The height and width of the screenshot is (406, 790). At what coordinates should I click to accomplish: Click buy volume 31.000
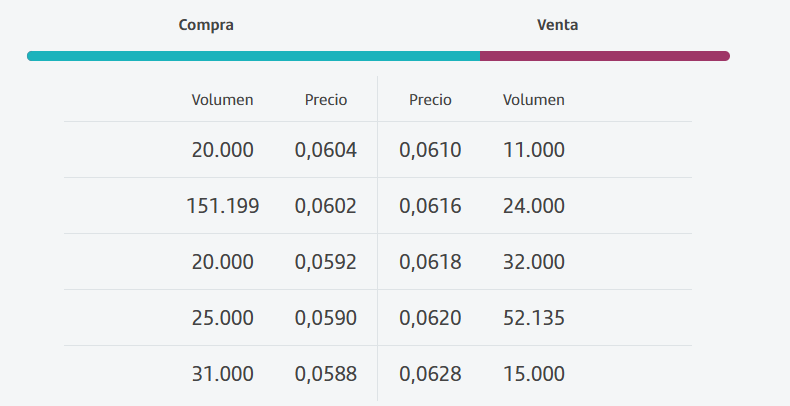(222, 374)
